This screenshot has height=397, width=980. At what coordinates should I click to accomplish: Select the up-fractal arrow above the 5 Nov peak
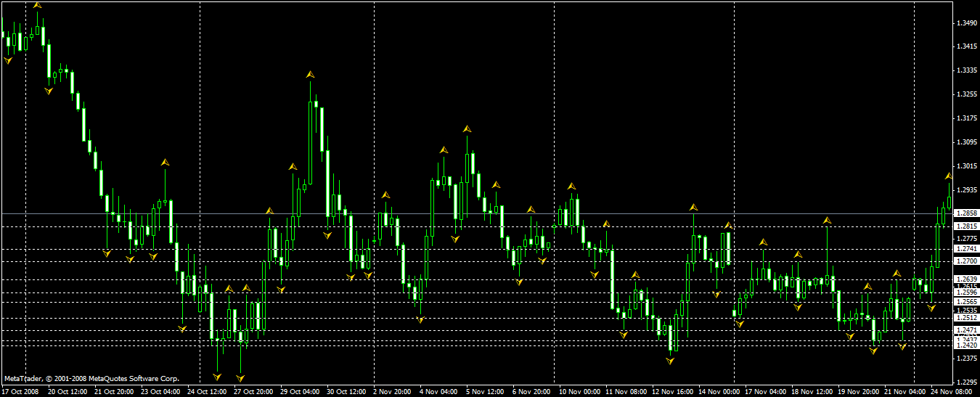[x=467, y=128]
